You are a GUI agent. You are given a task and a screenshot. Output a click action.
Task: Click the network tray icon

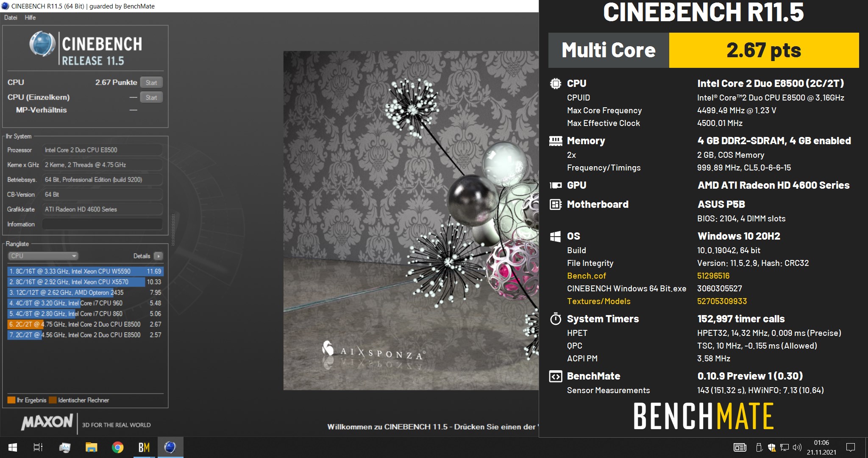pos(785,447)
